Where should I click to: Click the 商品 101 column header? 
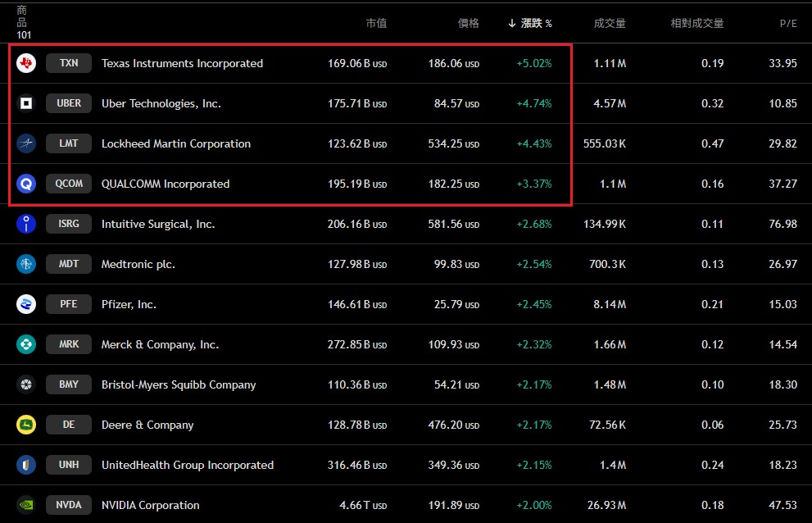[22, 22]
